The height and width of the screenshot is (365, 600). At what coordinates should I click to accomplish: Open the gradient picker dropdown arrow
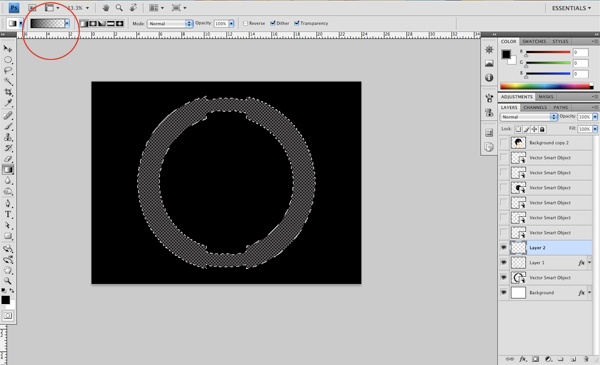pos(67,24)
